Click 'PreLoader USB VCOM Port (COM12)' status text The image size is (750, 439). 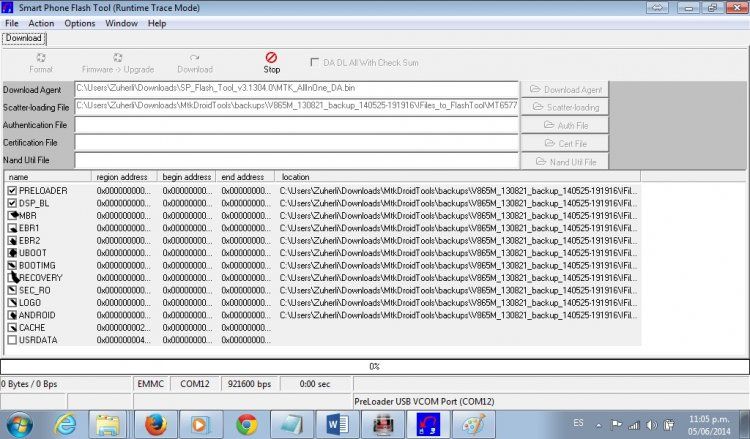(424, 402)
